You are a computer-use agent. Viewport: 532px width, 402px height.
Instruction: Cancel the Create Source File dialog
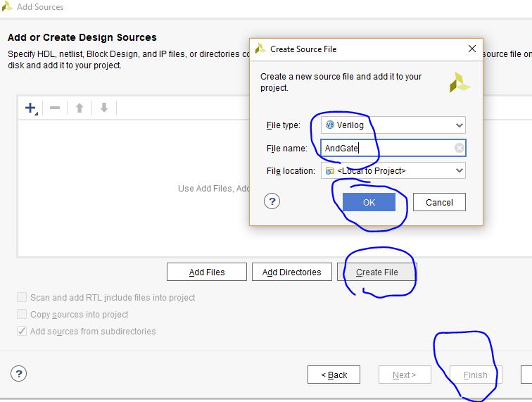point(439,202)
